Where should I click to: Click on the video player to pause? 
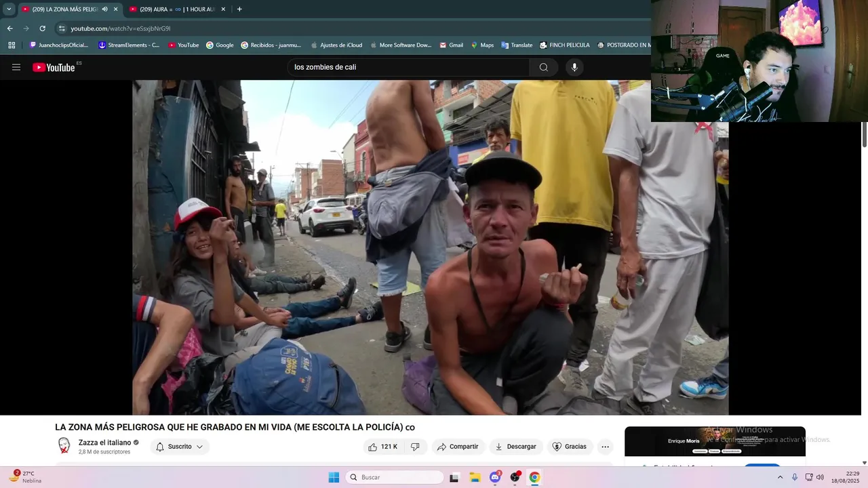click(430, 247)
